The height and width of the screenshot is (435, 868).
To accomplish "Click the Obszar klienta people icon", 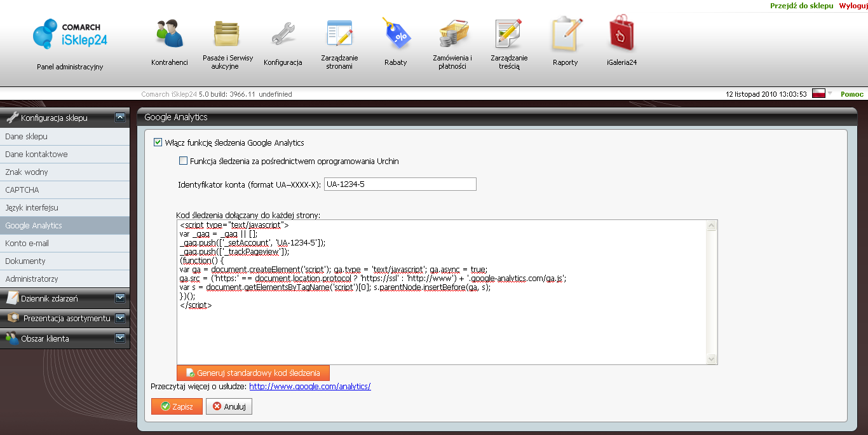I will [x=12, y=338].
